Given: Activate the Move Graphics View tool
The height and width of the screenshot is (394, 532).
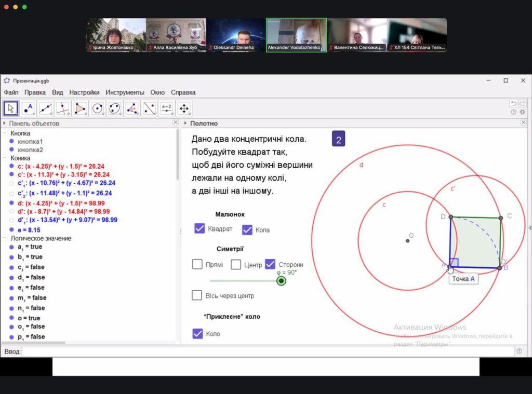Looking at the screenshot, I should 183,108.
